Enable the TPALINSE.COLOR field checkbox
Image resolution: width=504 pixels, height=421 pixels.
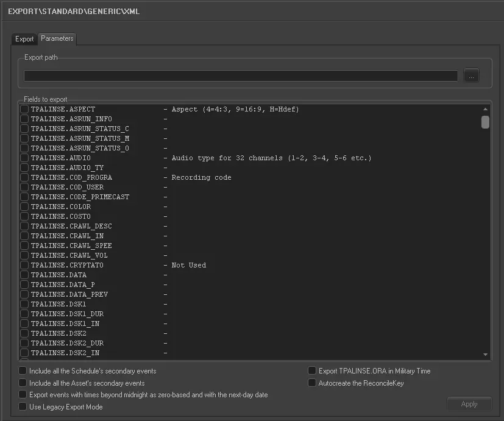click(x=24, y=207)
